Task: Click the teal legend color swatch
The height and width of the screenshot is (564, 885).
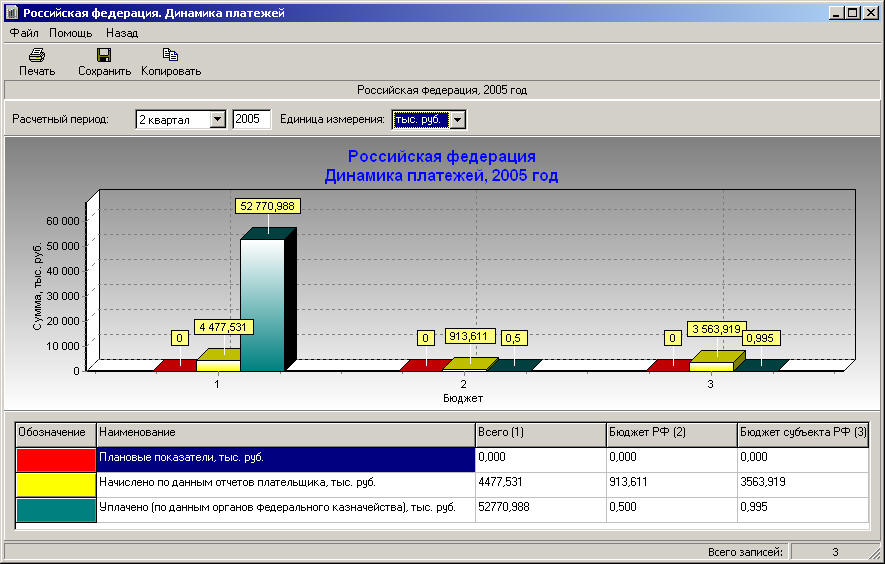Action: pyautogui.click(x=56, y=509)
